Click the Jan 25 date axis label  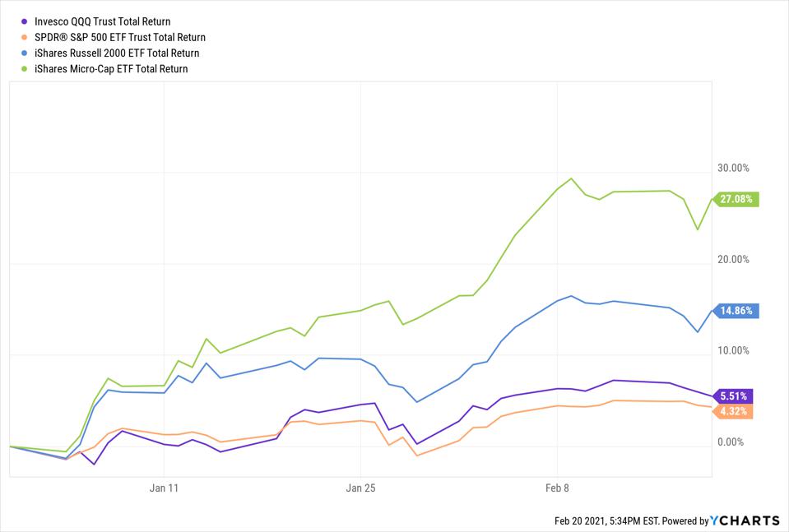point(361,488)
